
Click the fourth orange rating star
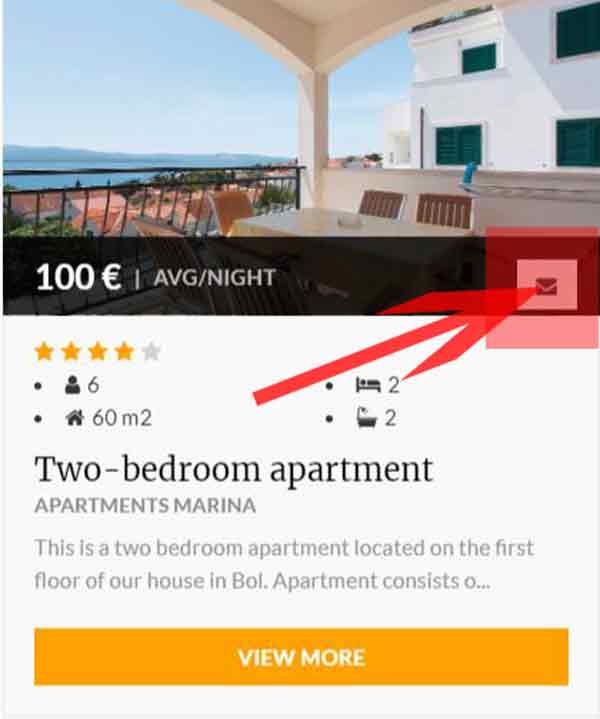click(124, 352)
